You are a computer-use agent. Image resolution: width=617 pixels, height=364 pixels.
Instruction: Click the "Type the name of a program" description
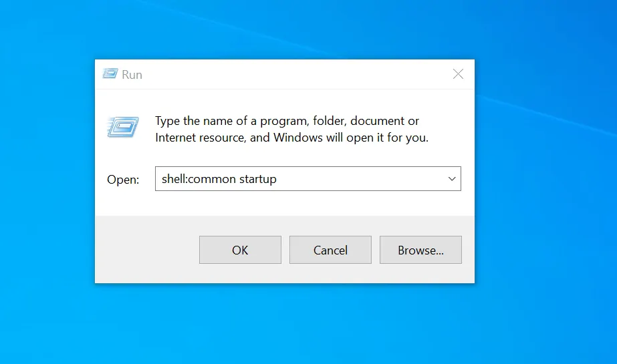(x=291, y=129)
